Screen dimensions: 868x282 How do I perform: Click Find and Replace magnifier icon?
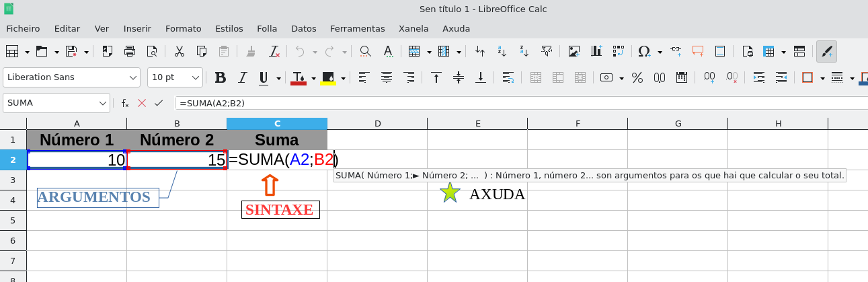pos(365,51)
